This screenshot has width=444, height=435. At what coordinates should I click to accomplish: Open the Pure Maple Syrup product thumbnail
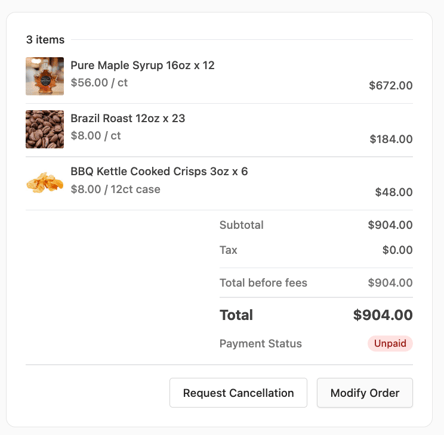point(45,76)
